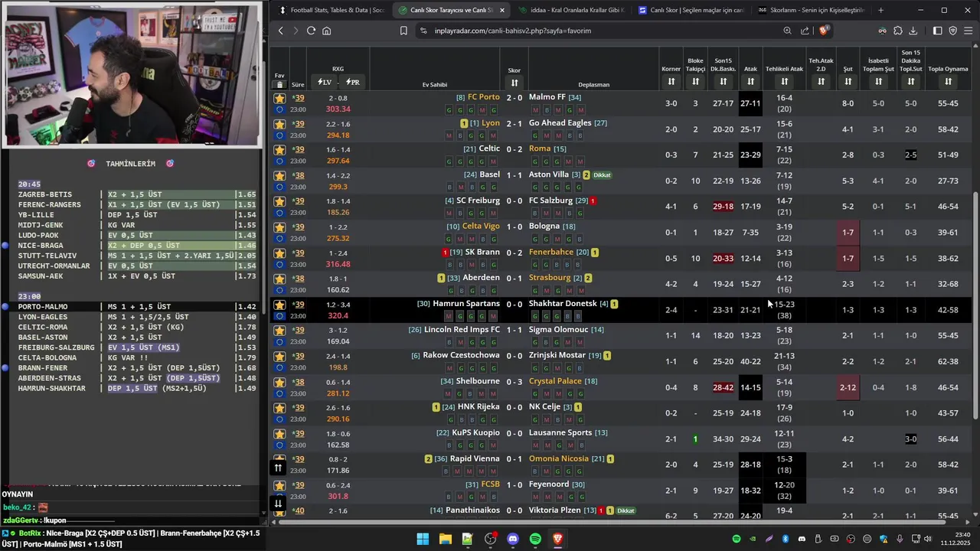Image resolution: width=980 pixels, height=551 pixels.
Task: Toggle the favorite star on the Aberdeen row
Action: [279, 279]
